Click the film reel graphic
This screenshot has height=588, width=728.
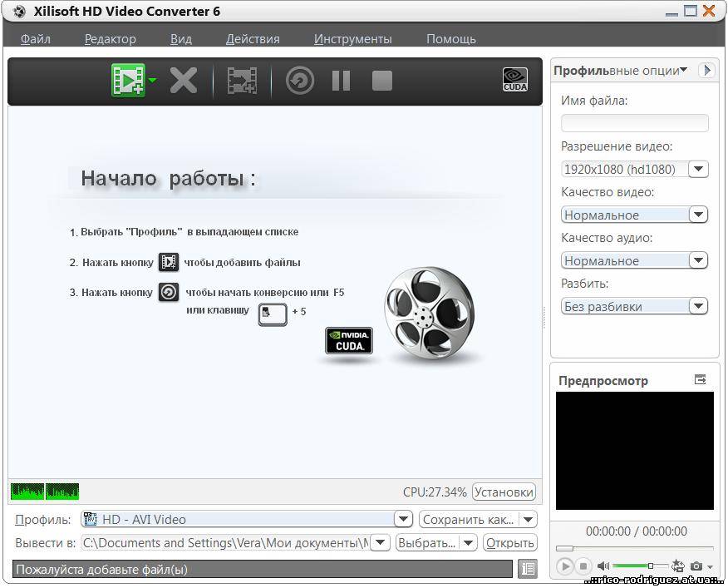(430, 313)
